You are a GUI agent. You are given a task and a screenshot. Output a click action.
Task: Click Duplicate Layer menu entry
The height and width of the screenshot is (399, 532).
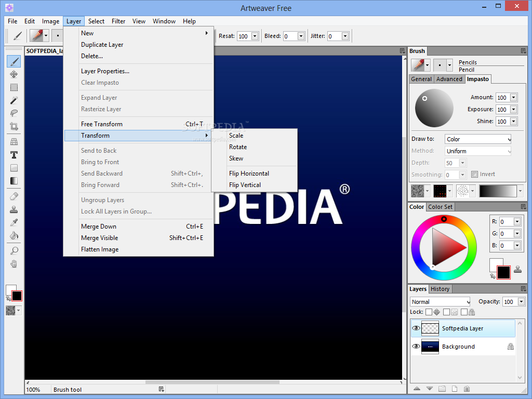pos(102,45)
